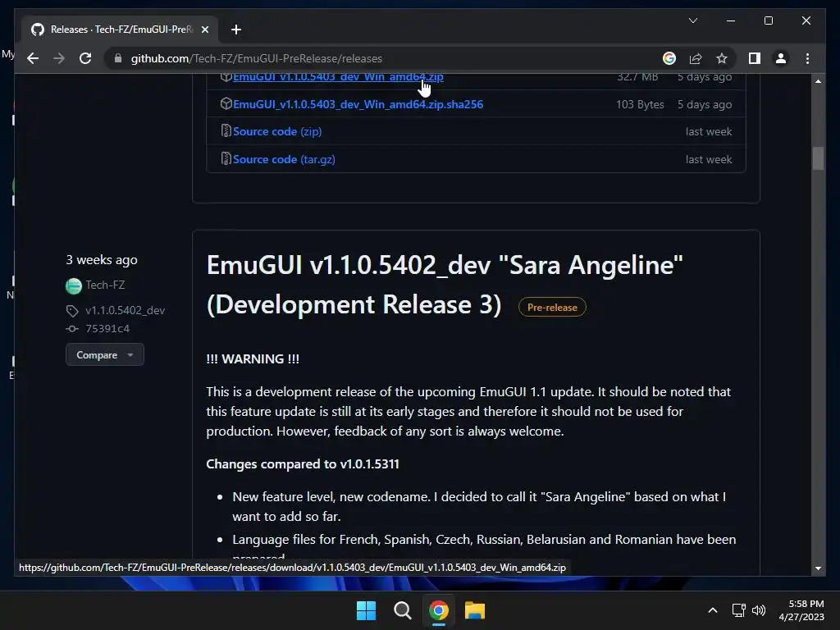Open the browser side panel
The width and height of the screenshot is (840, 630).
point(755,58)
